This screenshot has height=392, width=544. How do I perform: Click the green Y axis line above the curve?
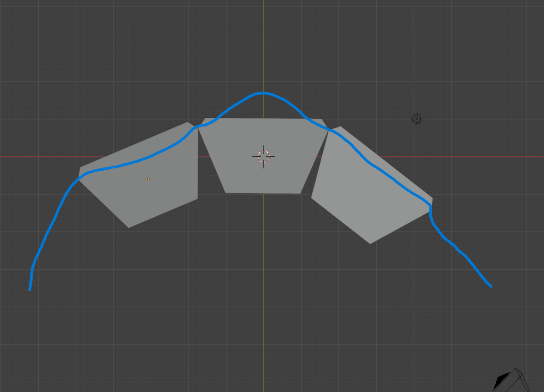[x=263, y=45]
